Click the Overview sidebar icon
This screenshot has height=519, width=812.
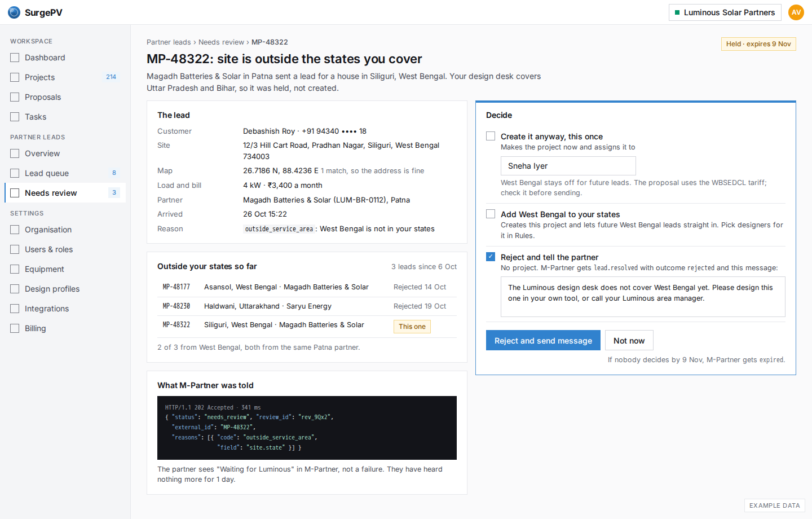coord(15,153)
